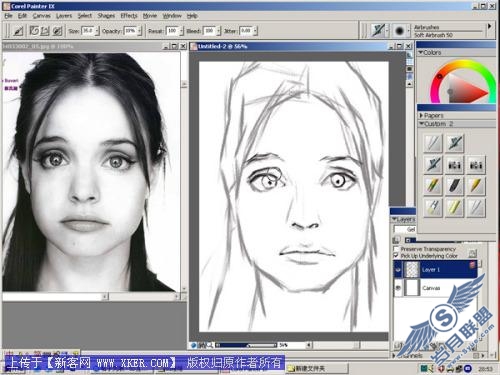Select gray pencil icon in custom palette bottom-right
The image size is (500, 375).
476,207
